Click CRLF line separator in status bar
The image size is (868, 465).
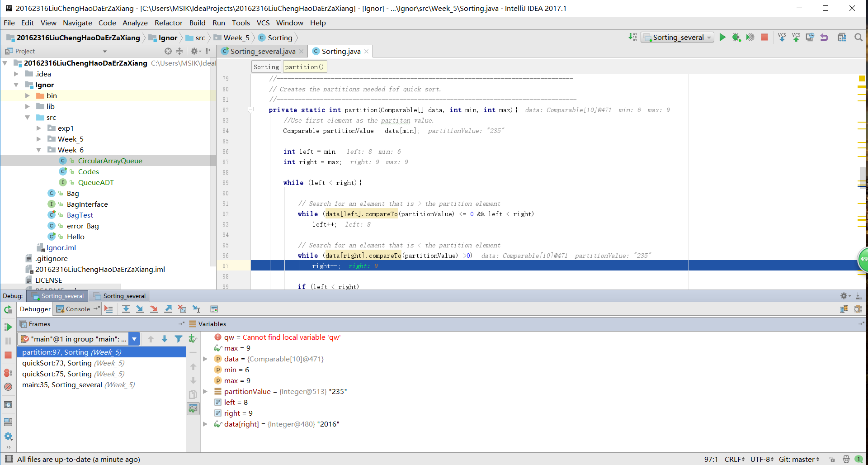(x=734, y=459)
